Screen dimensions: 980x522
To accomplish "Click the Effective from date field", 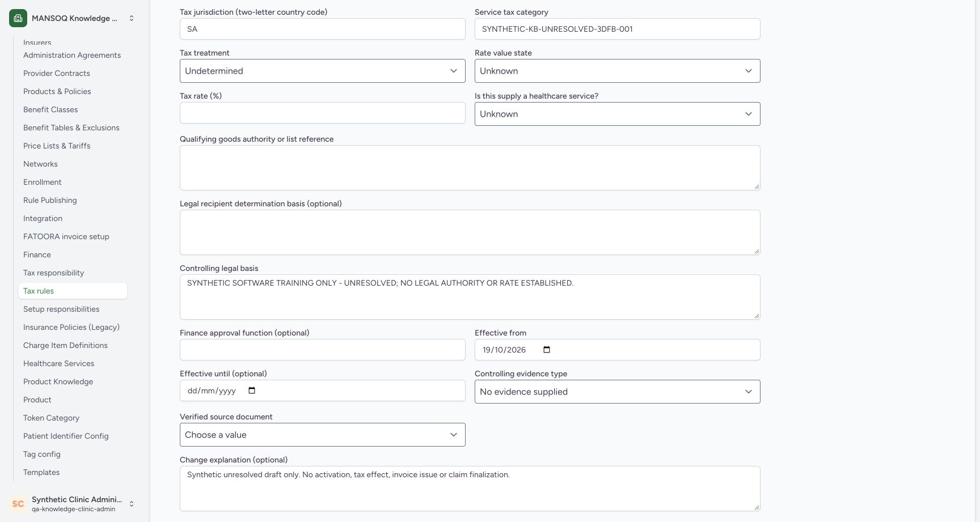I will coord(617,350).
